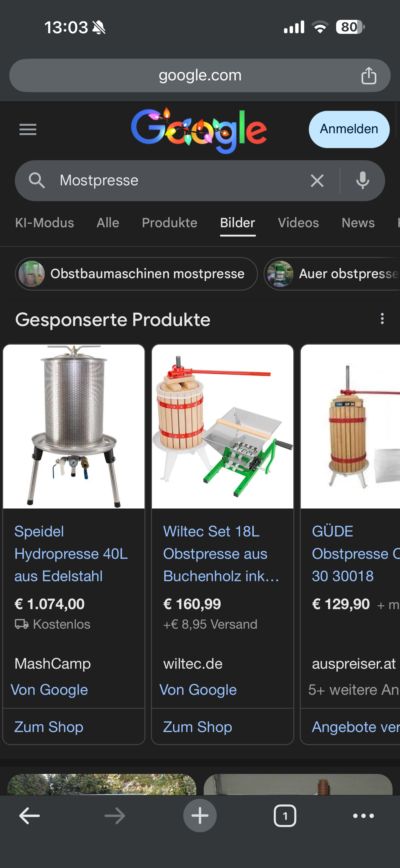Tap the magnifier icon in the search box

click(x=37, y=181)
